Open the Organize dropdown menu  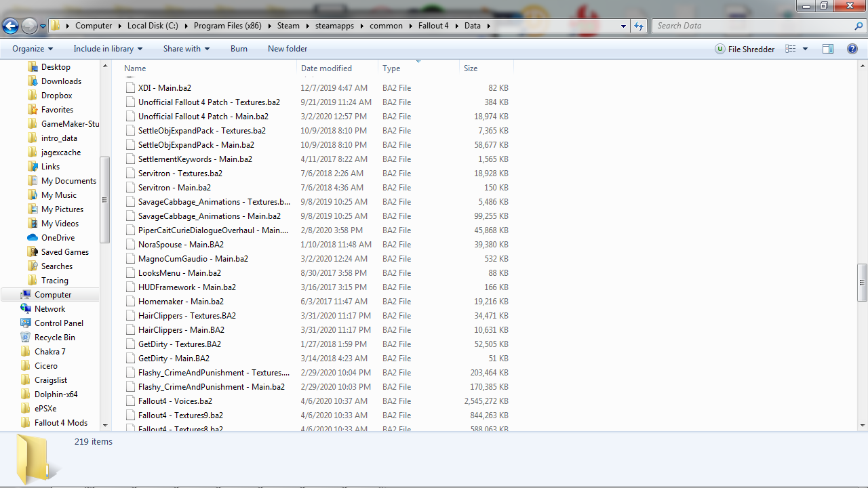click(33, 49)
